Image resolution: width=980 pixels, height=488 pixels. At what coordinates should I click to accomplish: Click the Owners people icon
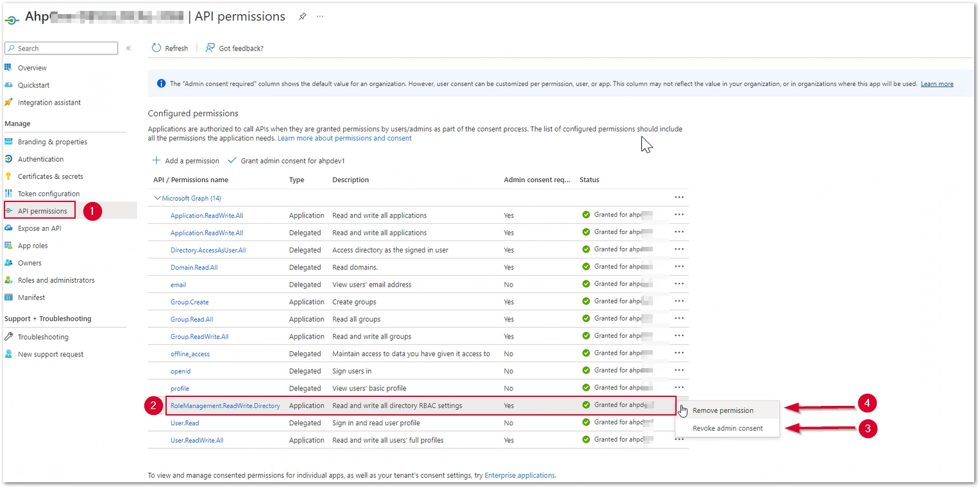tap(8, 262)
